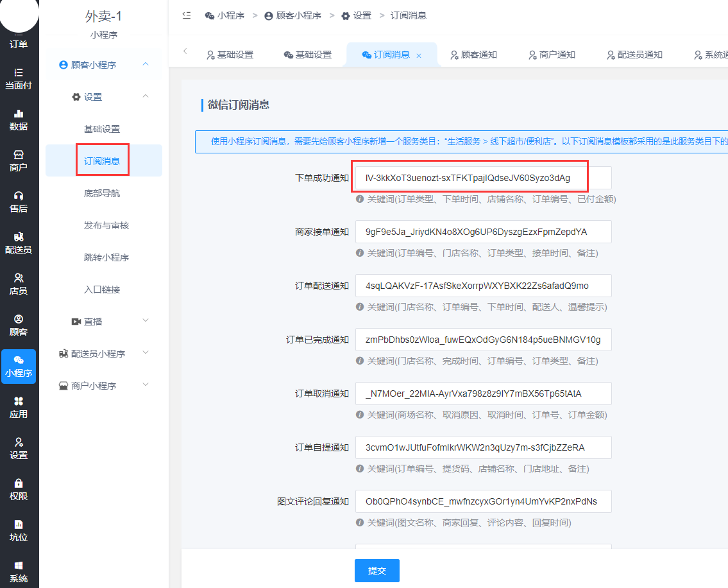Viewport: 728px width, 588px height.
Task: Focus the 下单成功通知 template ID field
Action: (484, 178)
